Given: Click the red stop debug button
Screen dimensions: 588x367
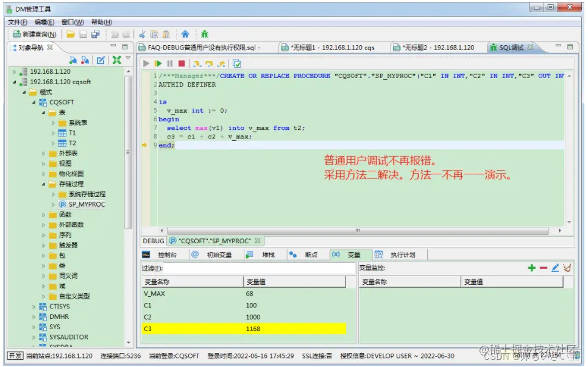Looking at the screenshot, I should (182, 64).
